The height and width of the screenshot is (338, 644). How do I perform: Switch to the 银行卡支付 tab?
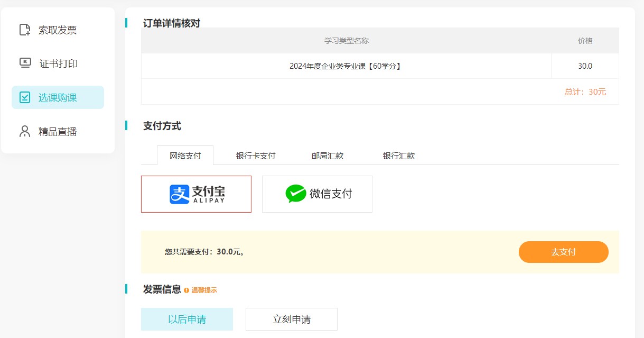256,156
